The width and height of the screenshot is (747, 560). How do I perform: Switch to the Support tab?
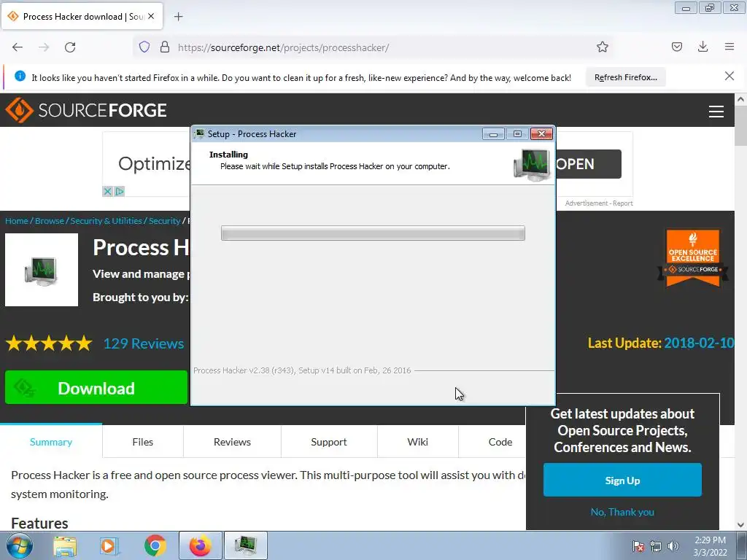point(329,442)
